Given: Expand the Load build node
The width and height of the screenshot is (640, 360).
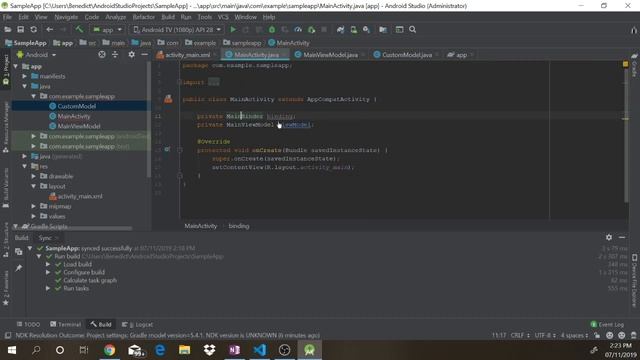Looking at the screenshot, I should [48, 264].
